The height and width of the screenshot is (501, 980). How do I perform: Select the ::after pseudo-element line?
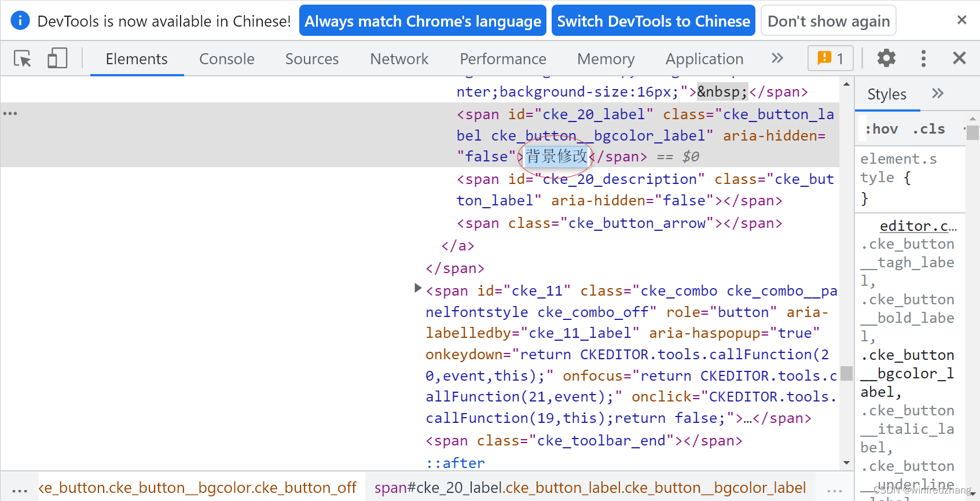coord(456,463)
